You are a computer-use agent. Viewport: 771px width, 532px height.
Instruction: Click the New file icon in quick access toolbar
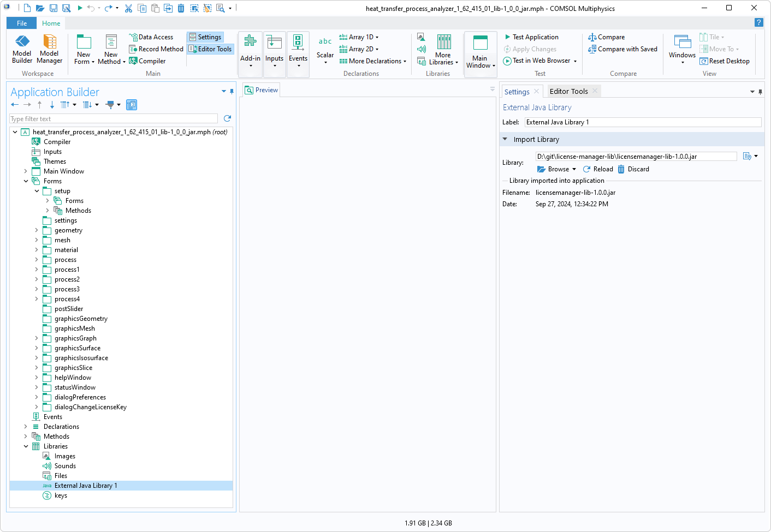pos(27,8)
